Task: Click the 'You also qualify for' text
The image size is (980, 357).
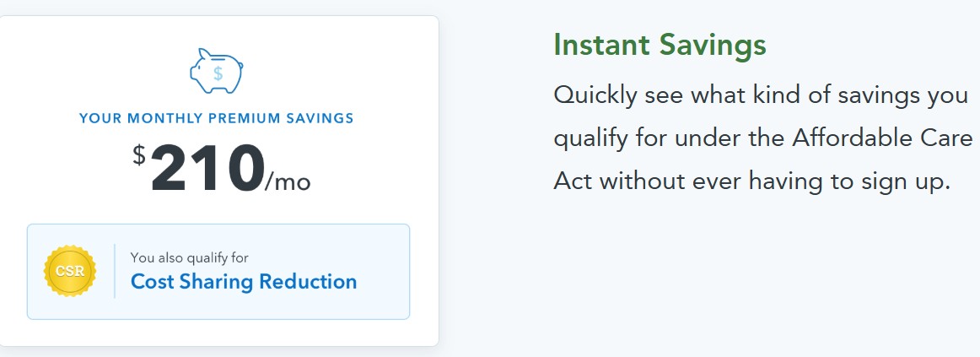Action: pos(190,257)
